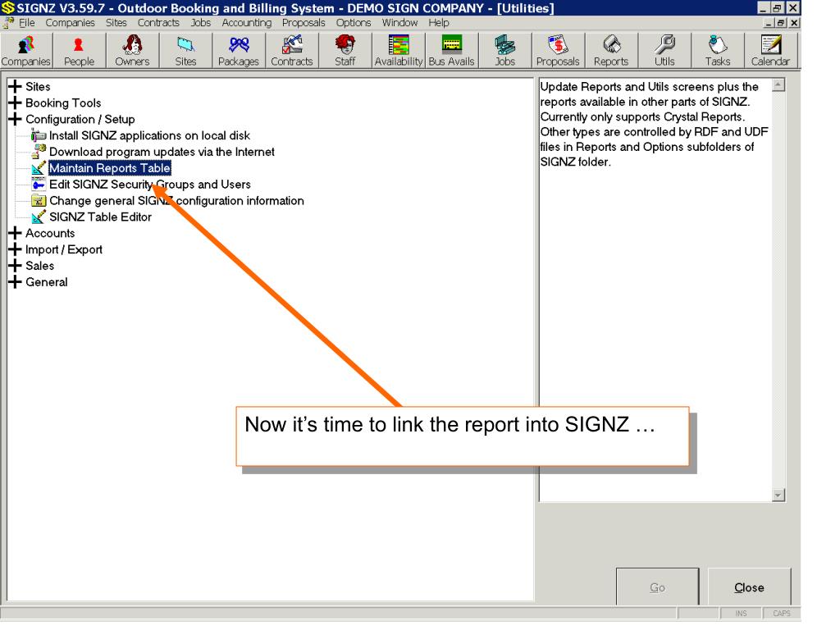This screenshot has height=630, width=840.
Task: Open the Bus Avails toolbar icon
Action: 452,50
